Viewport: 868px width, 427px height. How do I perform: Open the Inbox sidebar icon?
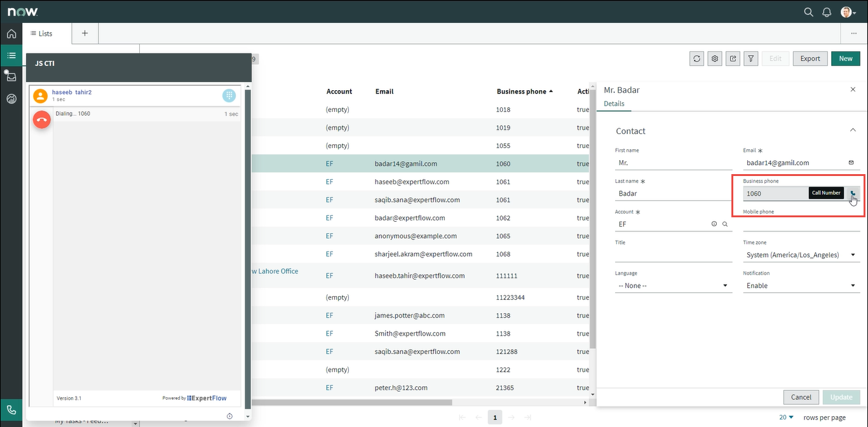coord(11,77)
